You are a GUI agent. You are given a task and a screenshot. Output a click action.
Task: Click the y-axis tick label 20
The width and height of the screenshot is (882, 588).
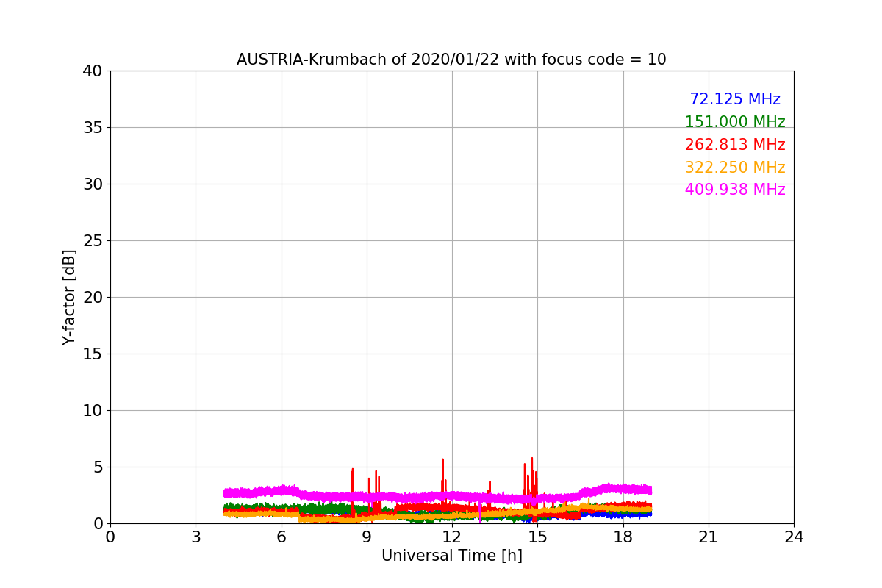pos(92,298)
